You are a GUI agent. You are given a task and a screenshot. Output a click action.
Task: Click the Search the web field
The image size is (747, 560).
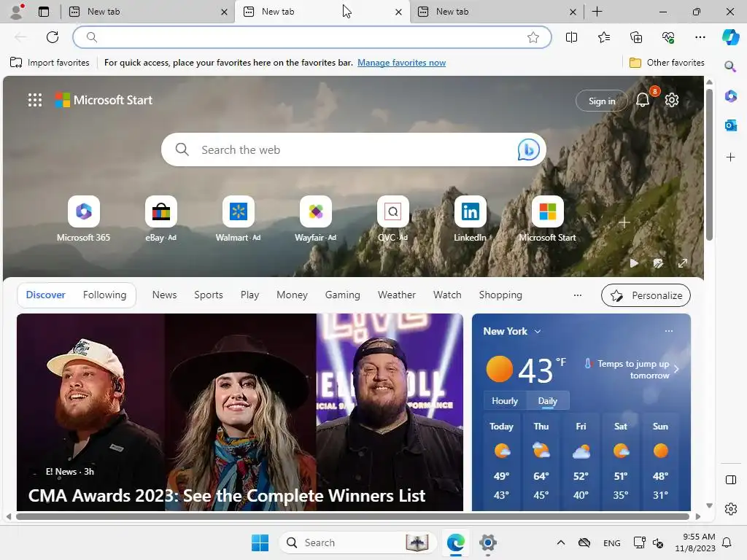pyautogui.click(x=352, y=149)
